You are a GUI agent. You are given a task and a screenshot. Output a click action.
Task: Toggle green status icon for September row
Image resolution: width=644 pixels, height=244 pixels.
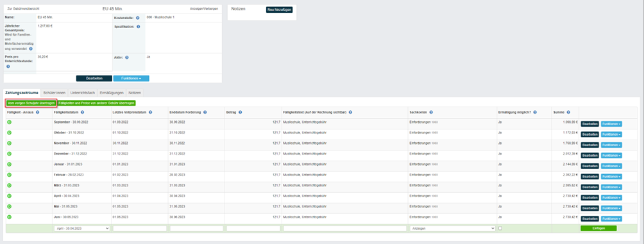(x=9, y=122)
